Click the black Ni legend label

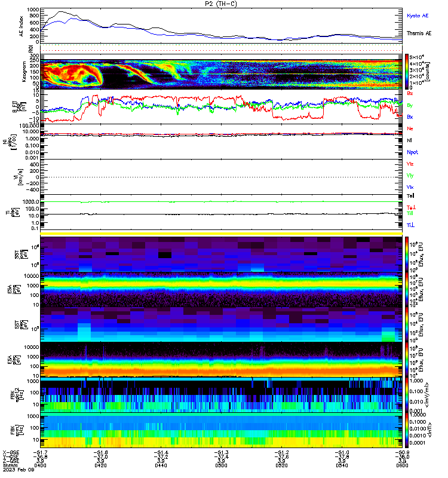[409, 140]
